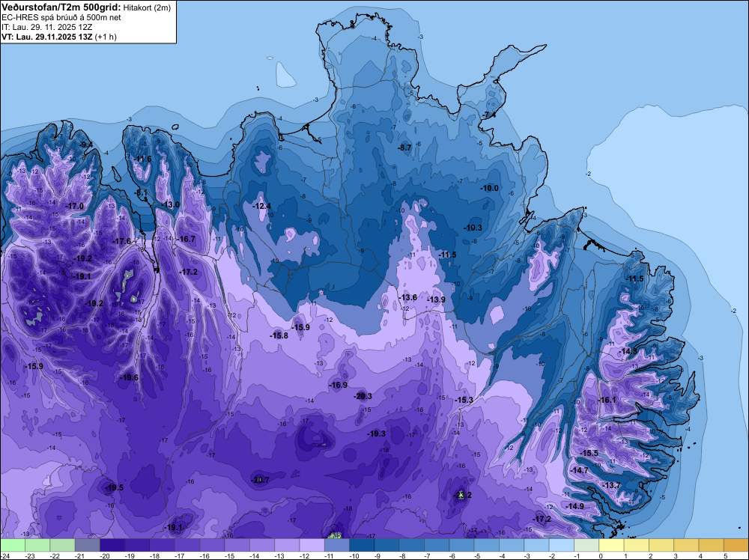Image resolution: width=749 pixels, height=560 pixels.
Task: Click the -9.4 temperature label
Action: click(86, 144)
